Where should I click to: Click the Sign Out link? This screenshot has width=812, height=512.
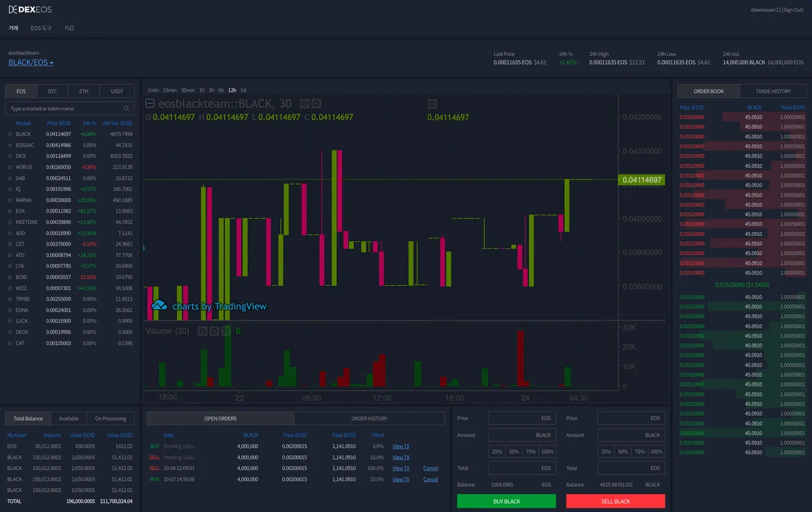point(793,10)
